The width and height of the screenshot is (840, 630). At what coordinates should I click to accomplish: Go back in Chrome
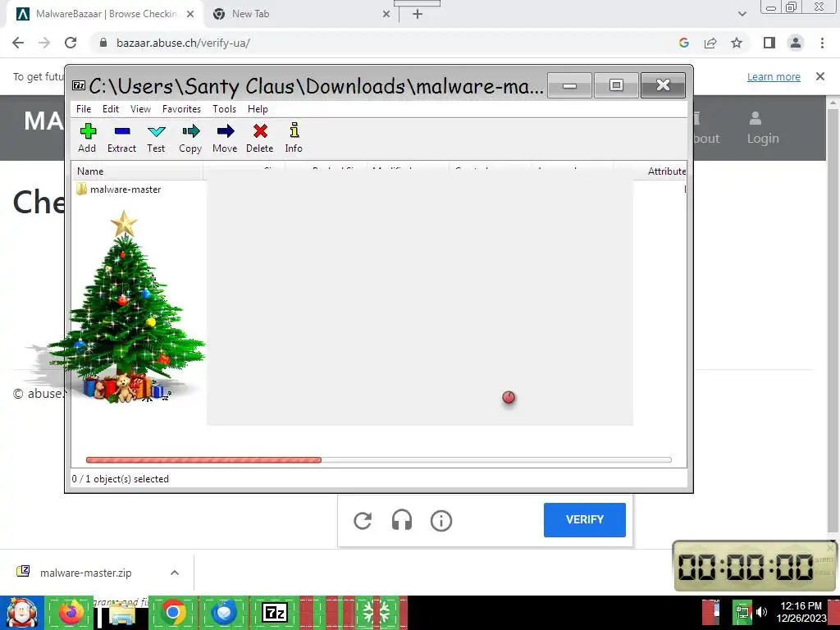click(x=18, y=43)
